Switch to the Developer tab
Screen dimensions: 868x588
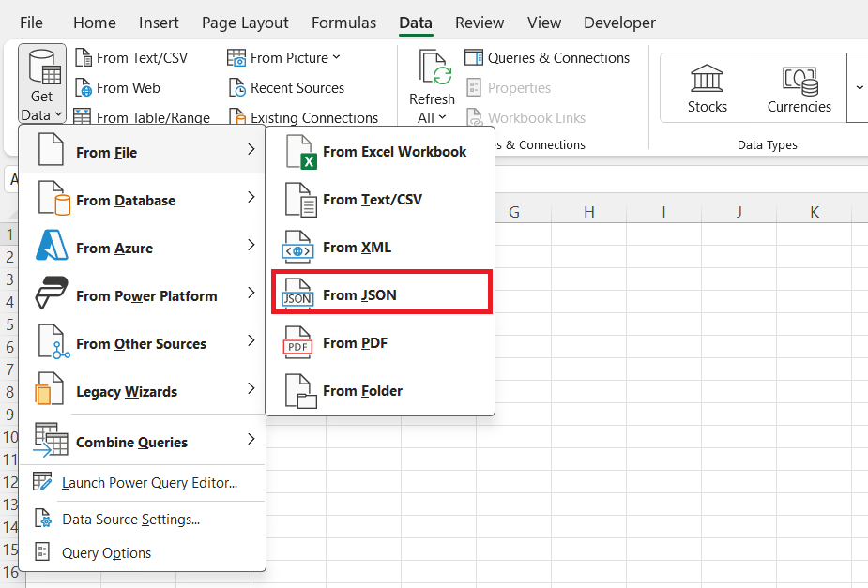coord(619,23)
